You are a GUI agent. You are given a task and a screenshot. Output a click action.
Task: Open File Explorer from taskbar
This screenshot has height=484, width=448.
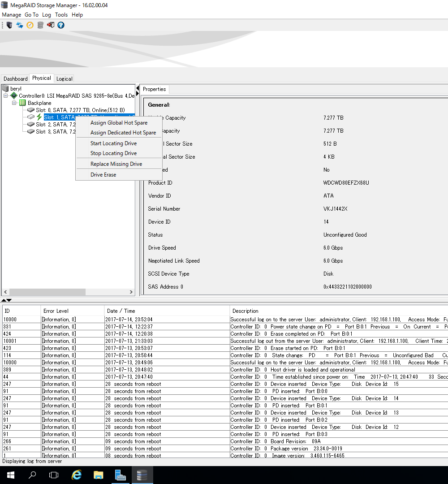[98, 475]
